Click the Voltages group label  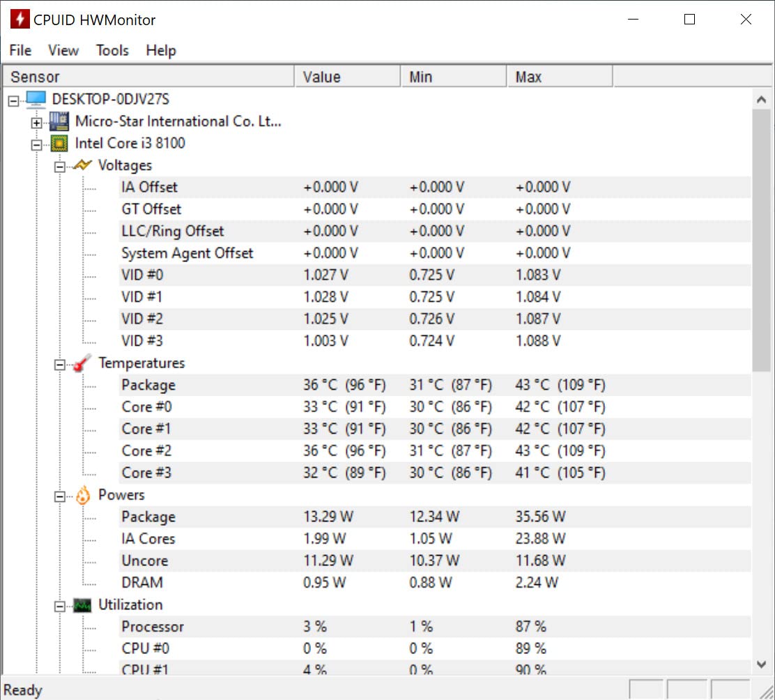(125, 166)
